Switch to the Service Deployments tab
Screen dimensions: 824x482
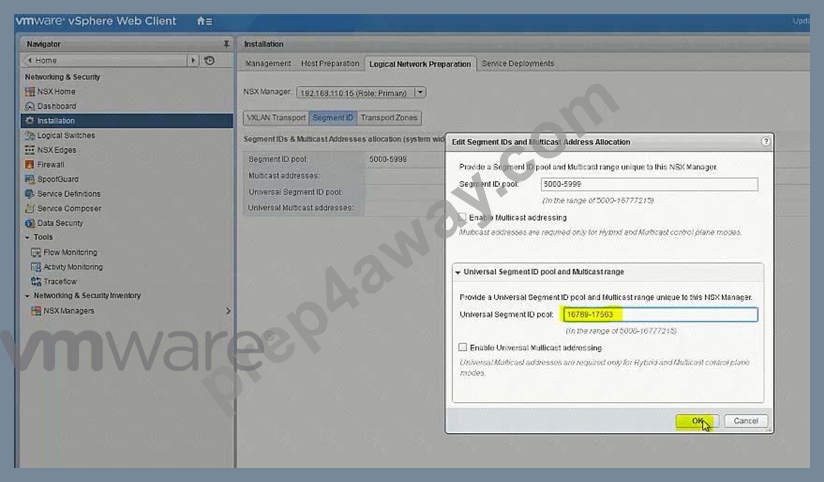pyautogui.click(x=518, y=63)
